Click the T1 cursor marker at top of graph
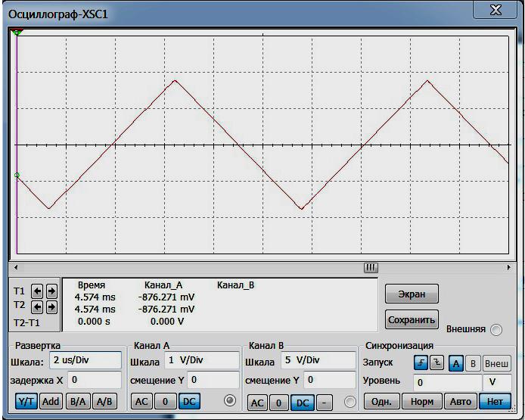This screenshot has height=420, width=525. click(x=17, y=32)
